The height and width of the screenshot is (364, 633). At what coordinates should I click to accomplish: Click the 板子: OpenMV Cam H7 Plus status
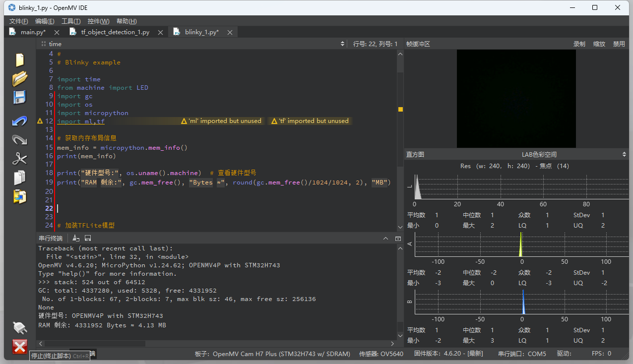[272, 354]
